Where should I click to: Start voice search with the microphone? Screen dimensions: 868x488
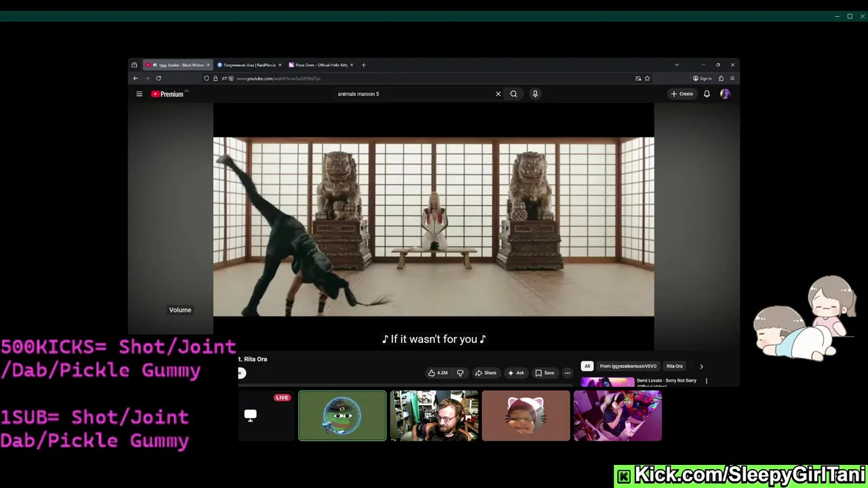(535, 94)
